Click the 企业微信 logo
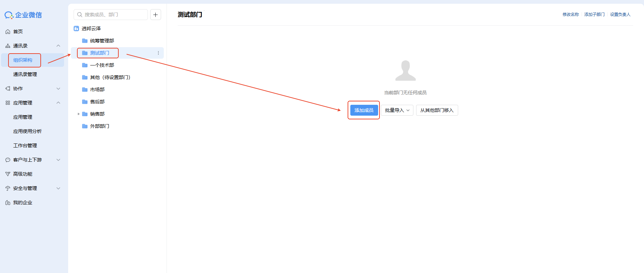This screenshot has height=273, width=644. click(23, 15)
